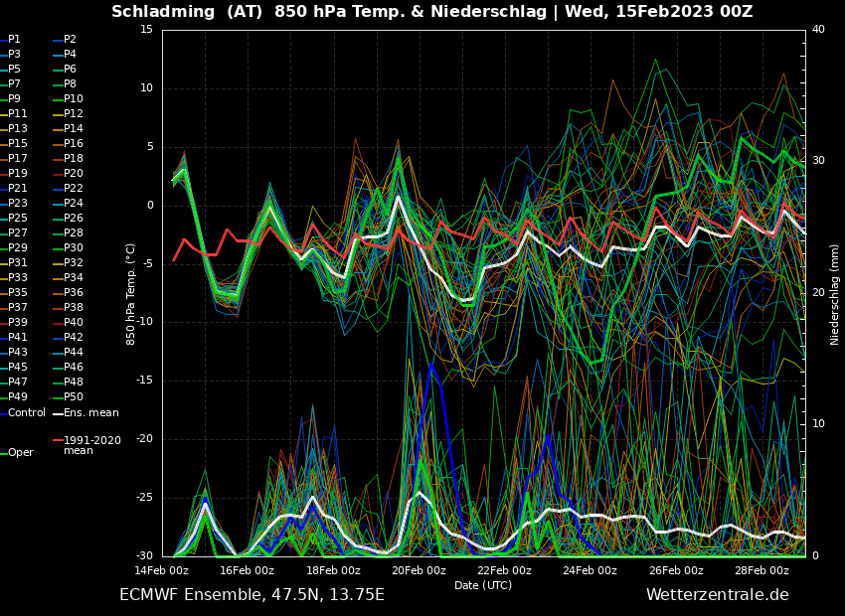Click the -30 tick on temperature axis
The width and height of the screenshot is (845, 616).
[145, 556]
